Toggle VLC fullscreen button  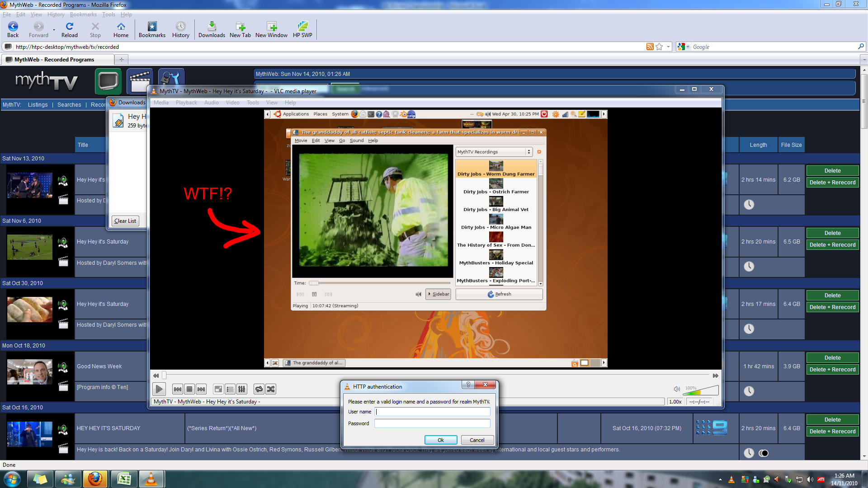point(218,389)
